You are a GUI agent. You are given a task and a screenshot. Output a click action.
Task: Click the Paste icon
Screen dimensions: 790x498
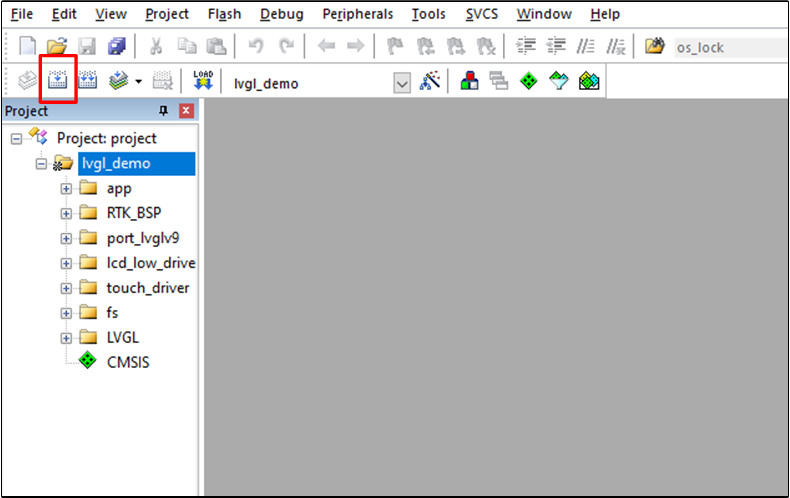217,46
